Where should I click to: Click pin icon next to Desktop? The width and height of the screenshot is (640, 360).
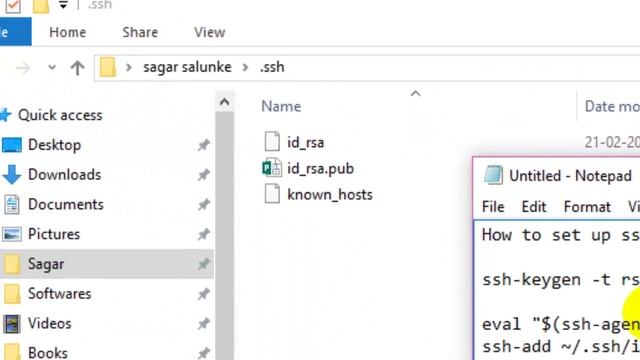pyautogui.click(x=203, y=145)
